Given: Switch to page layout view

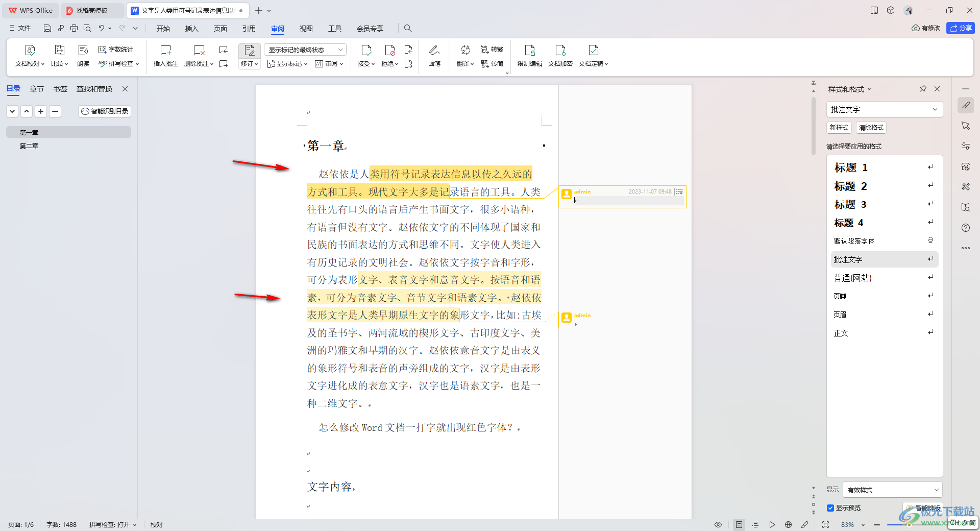Looking at the screenshot, I should (x=739, y=524).
